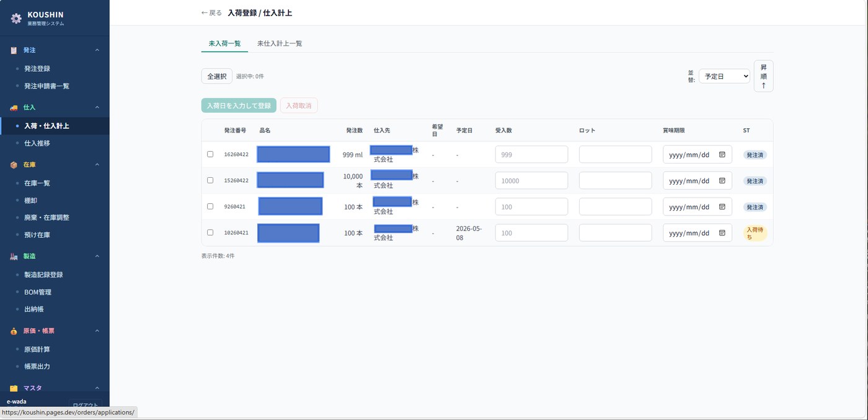
Task: Click the e-wada user name
Action: pos(17,401)
